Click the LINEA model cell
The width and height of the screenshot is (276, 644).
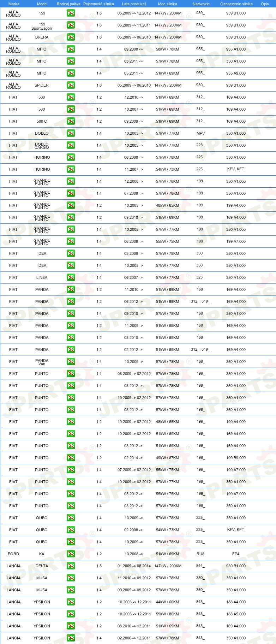(42, 277)
